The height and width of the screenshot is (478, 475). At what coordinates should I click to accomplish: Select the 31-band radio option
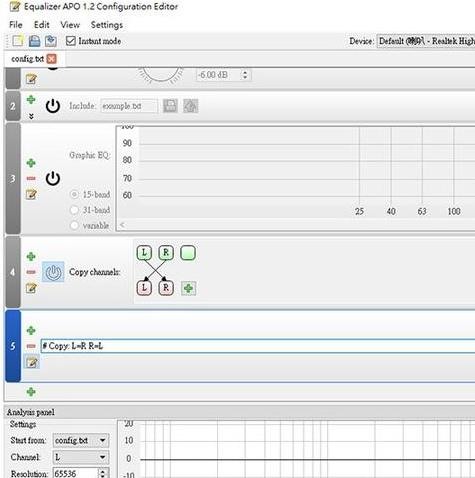click(x=74, y=210)
